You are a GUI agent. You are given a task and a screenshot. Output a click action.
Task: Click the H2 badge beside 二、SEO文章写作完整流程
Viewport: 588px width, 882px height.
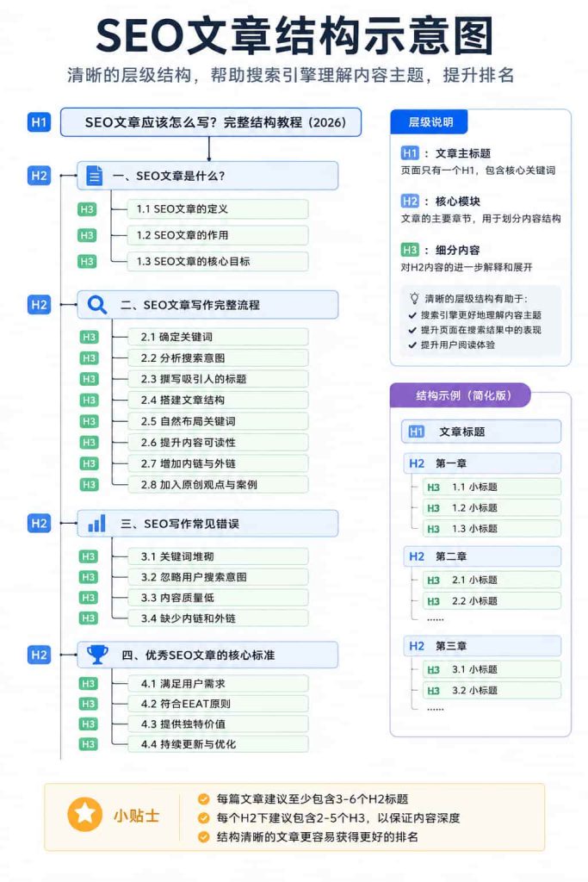click(x=39, y=305)
